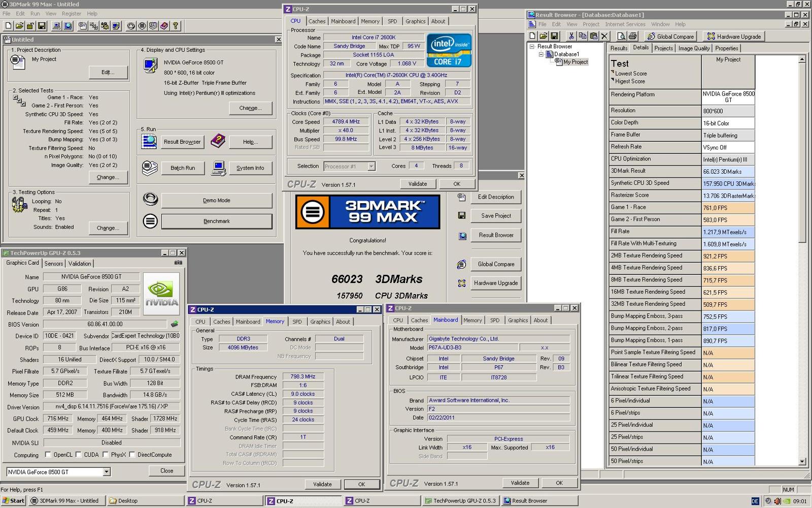
Task: Open the Validation tab in GPU-Z
Action: (x=80, y=264)
